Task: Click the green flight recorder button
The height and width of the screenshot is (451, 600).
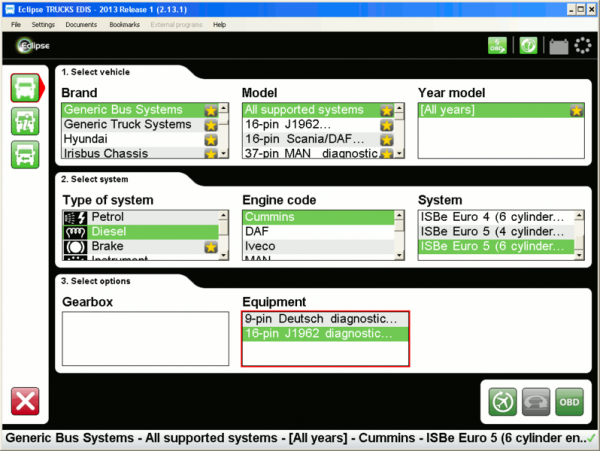Action: (x=502, y=402)
